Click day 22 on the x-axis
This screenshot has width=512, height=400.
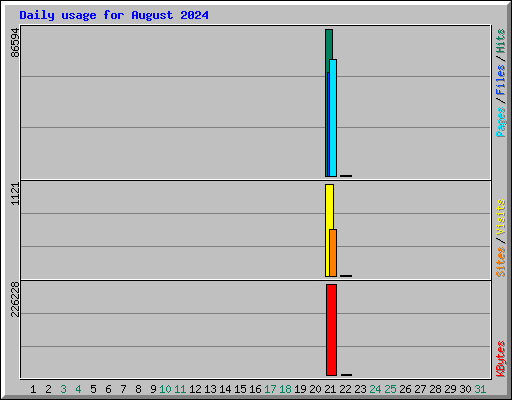(345, 389)
